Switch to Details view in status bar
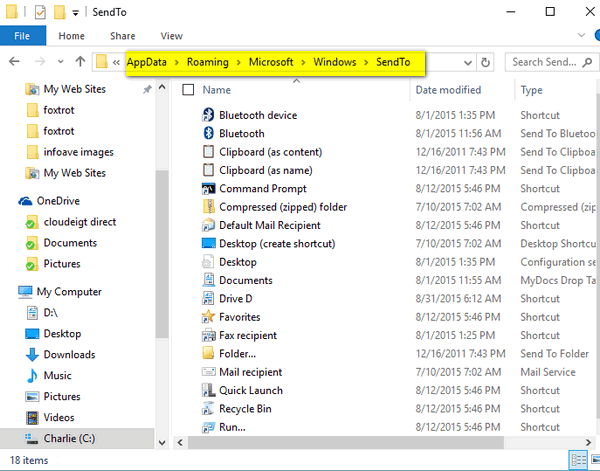The width and height of the screenshot is (600, 471). point(579,460)
